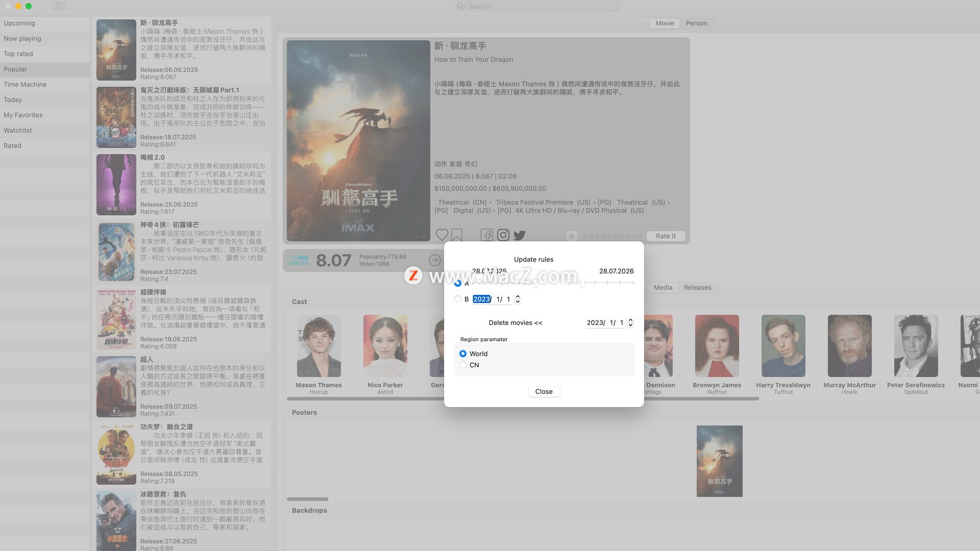Open the poster thumbnail under the Posters section
980x551 pixels.
tap(720, 461)
